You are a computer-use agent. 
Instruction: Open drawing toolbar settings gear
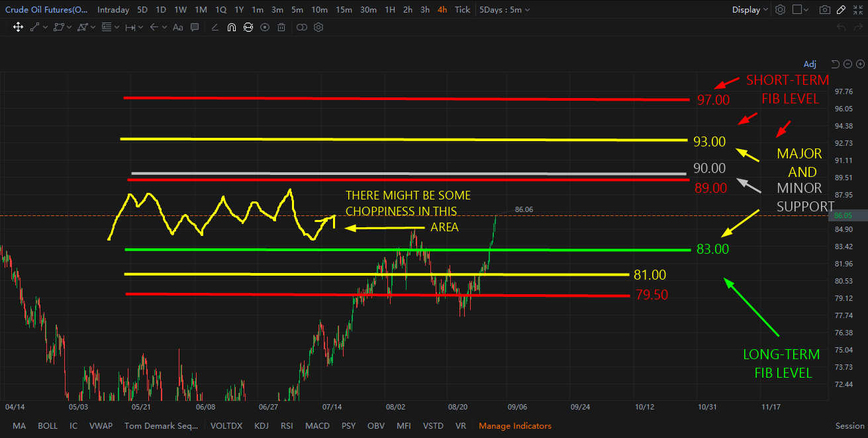pos(318,27)
